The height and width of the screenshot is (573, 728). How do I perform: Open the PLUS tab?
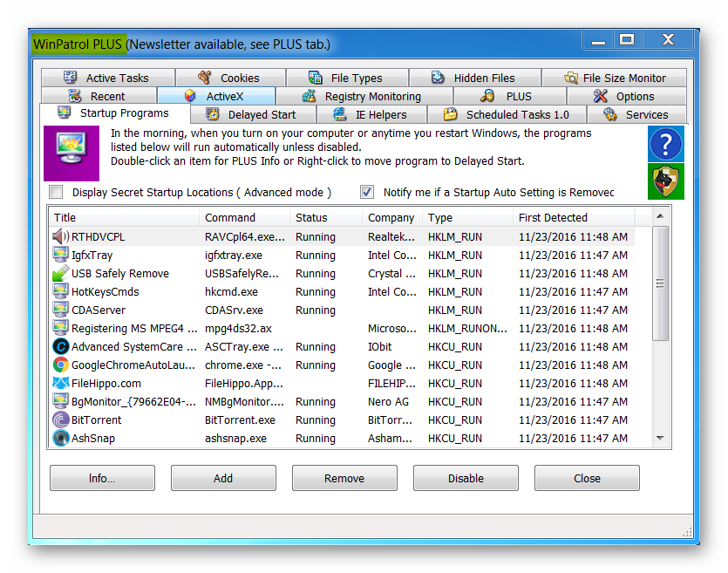pos(510,96)
